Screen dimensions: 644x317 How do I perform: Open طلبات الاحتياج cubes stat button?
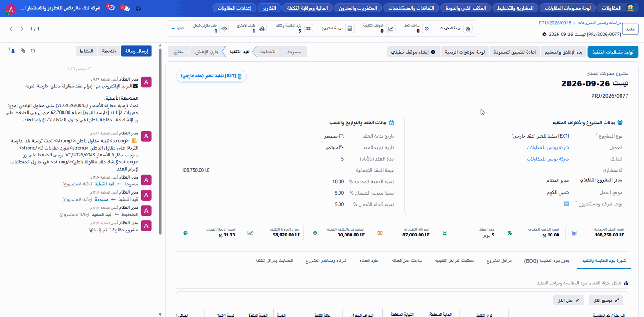tap(252, 29)
